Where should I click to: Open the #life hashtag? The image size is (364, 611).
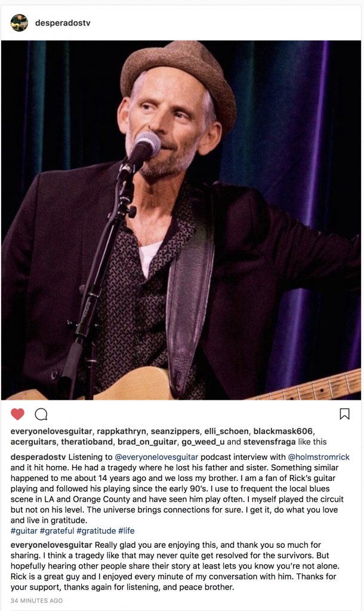coord(127,530)
